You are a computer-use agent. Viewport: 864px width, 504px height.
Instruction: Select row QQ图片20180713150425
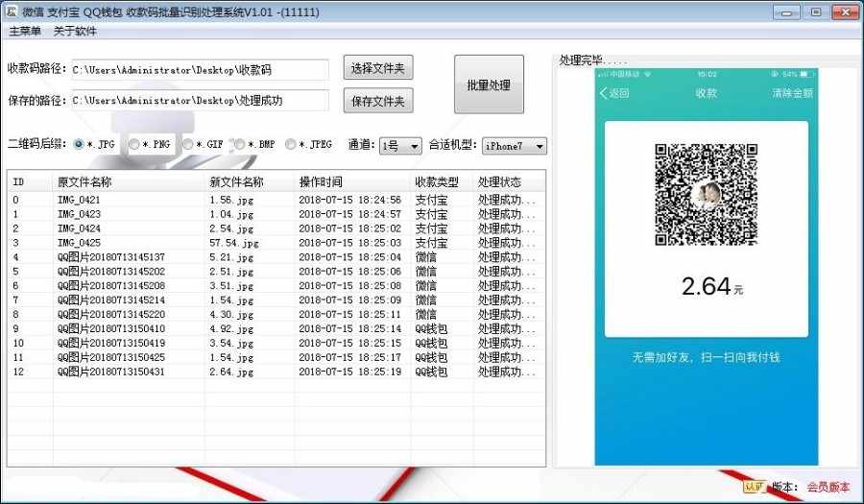point(276,357)
